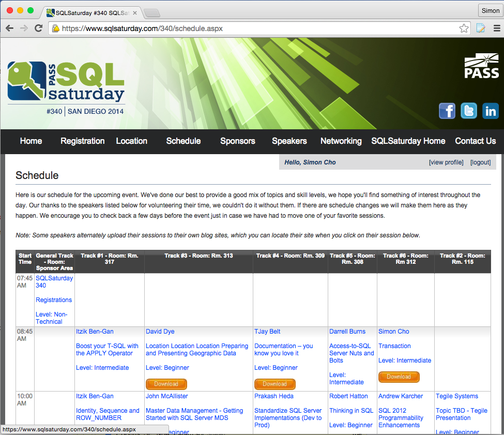The height and width of the screenshot is (435, 504).
Task: Click the Simon profile button
Action: coord(491,11)
